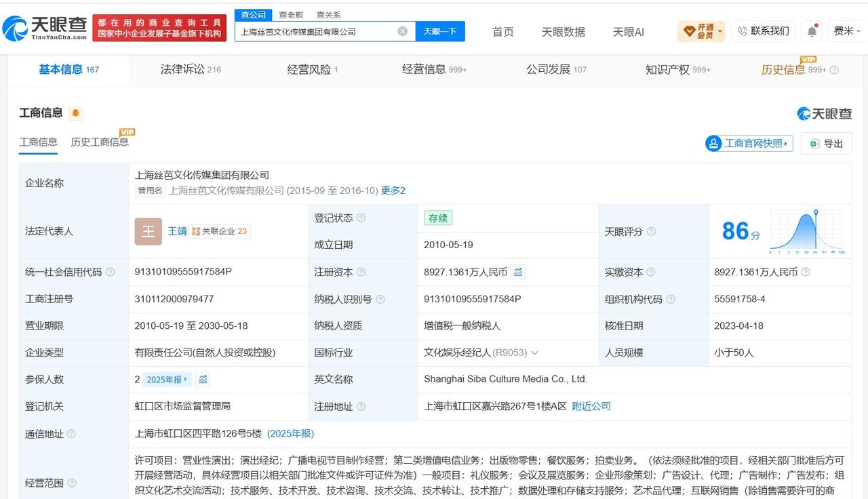Click the 存续 registration status tag
The height and width of the screenshot is (499, 868).
438,218
